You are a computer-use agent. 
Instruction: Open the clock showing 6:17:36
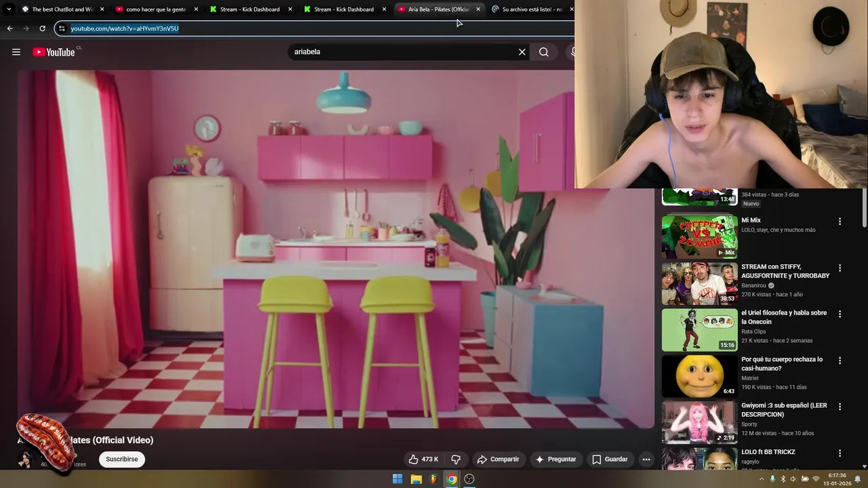(x=837, y=479)
